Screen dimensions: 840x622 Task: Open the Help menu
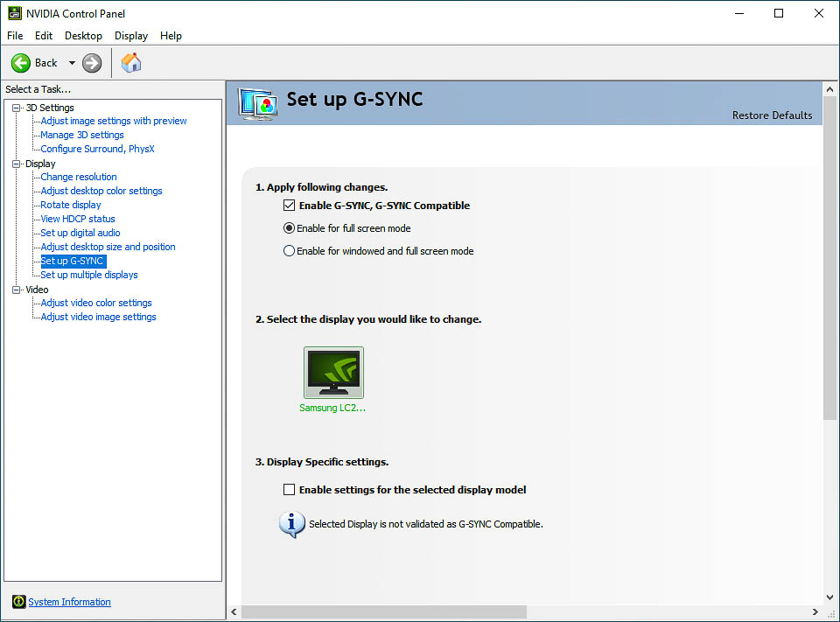pyautogui.click(x=171, y=36)
